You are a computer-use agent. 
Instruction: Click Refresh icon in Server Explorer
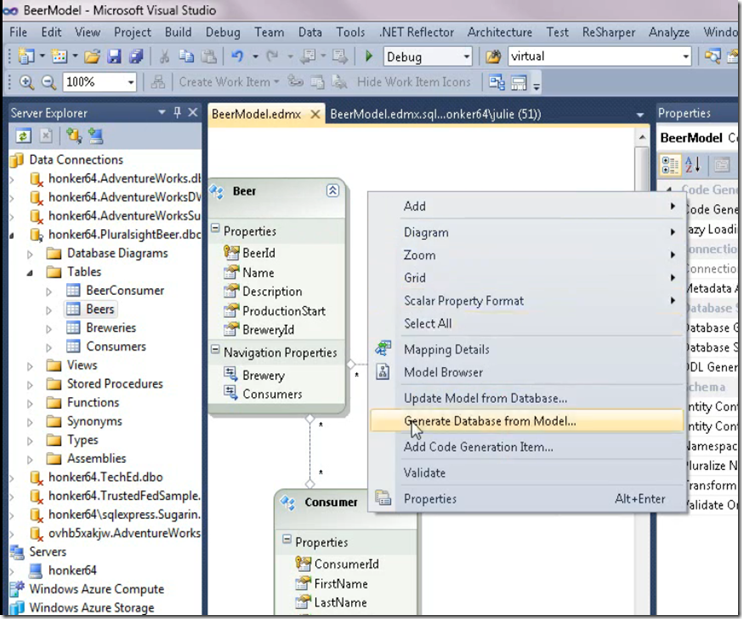click(x=23, y=136)
